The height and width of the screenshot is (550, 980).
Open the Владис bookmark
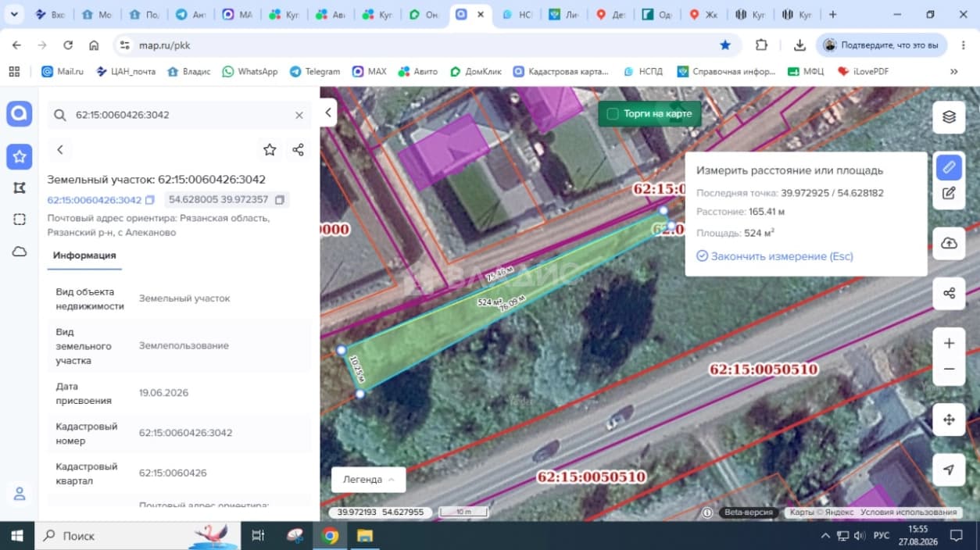[x=188, y=71]
